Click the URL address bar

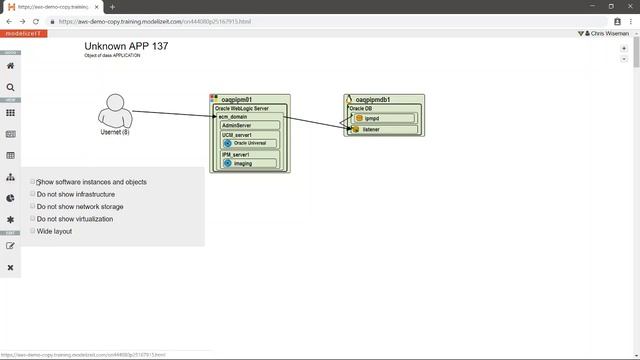tap(327, 22)
